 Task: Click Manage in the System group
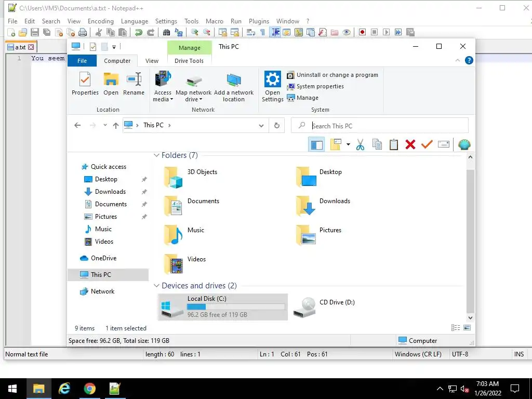click(303, 98)
